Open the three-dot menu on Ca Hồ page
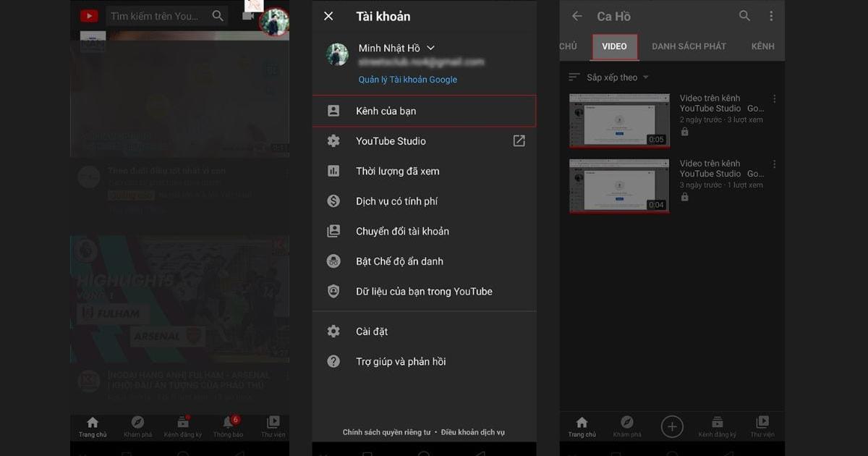 771,15
